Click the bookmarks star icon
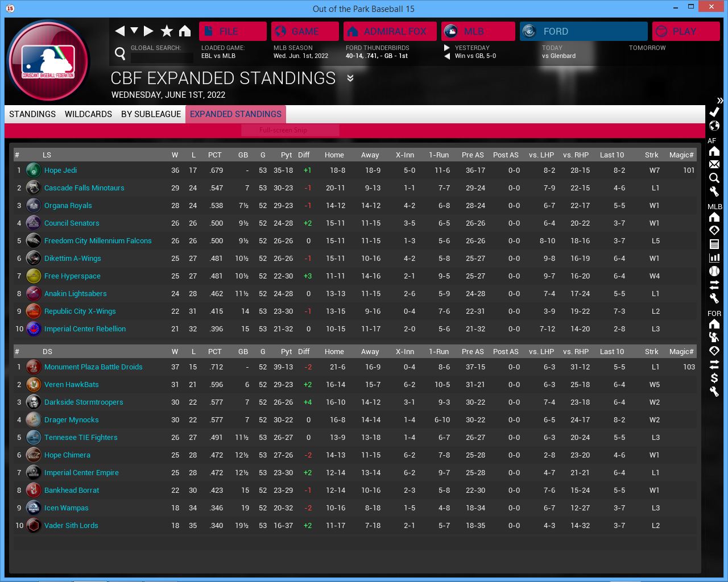Screen dimensions: 728x582 point(167,31)
